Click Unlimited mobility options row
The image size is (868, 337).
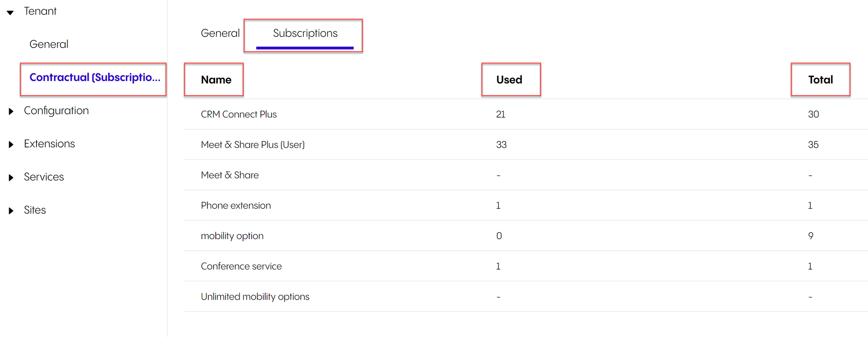click(x=255, y=297)
